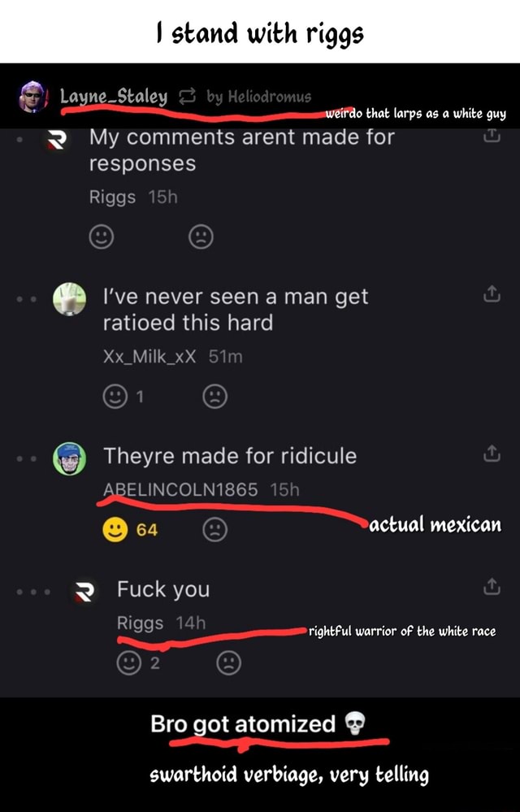Share the 'ratioed this hard' comment
This screenshot has width=520, height=812.
pyautogui.click(x=492, y=294)
